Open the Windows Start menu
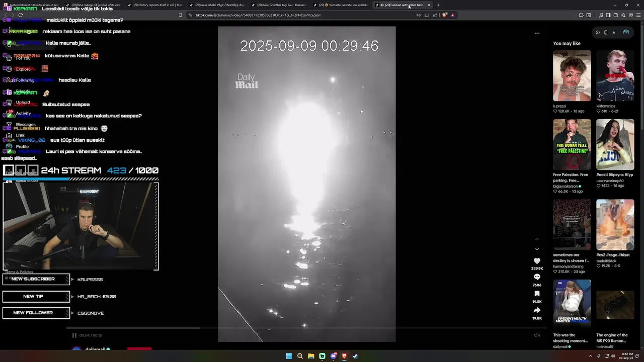 (x=289, y=356)
